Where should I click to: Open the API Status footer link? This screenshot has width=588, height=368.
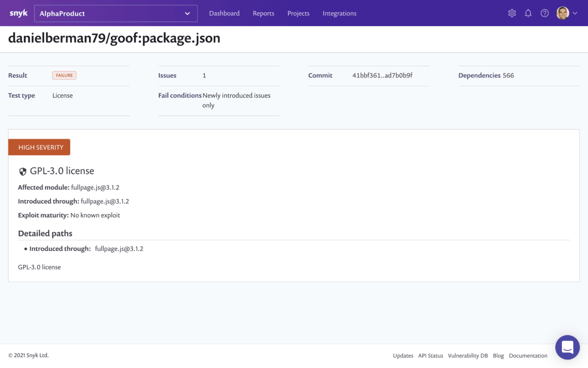pos(431,356)
